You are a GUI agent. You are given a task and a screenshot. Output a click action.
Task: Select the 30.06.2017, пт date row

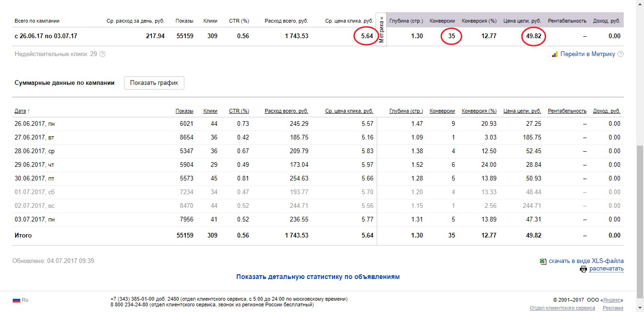318,178
